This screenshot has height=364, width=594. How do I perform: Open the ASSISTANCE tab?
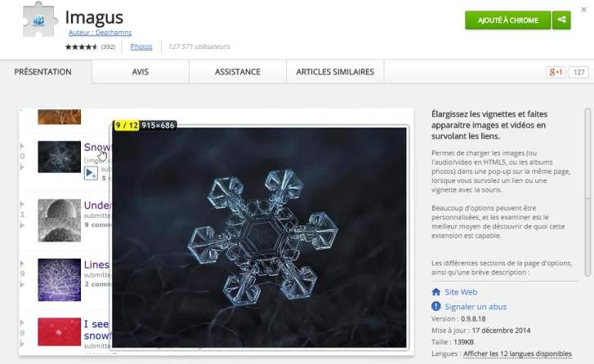pos(238,72)
